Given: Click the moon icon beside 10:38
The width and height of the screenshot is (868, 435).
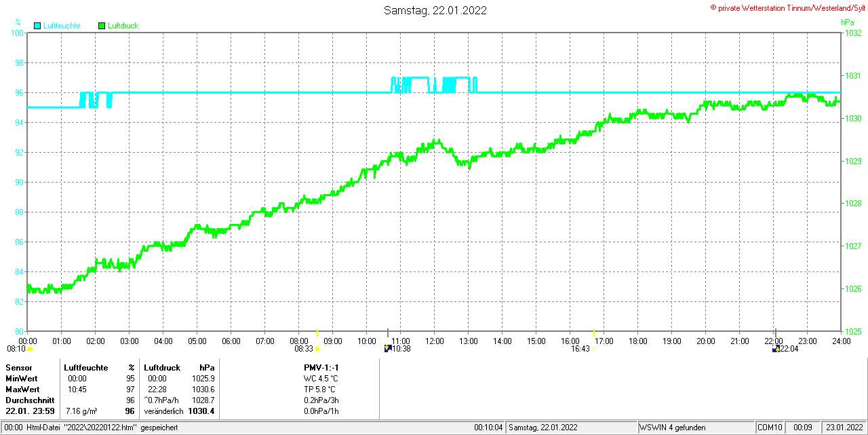Looking at the screenshot, I should (x=388, y=349).
